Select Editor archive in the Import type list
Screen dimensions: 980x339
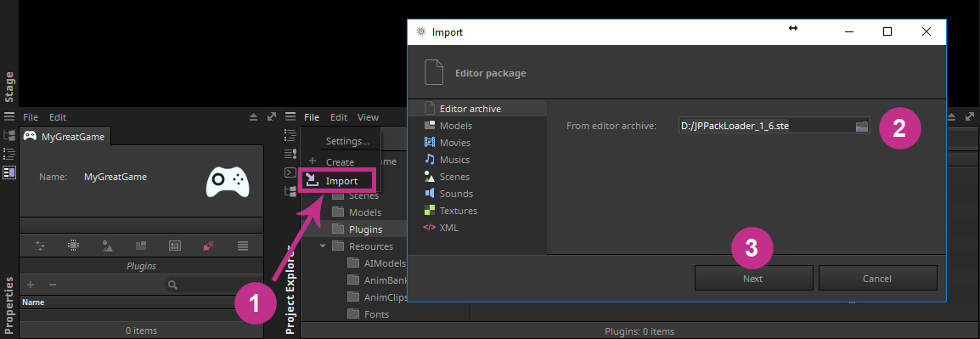pyautogui.click(x=477, y=108)
